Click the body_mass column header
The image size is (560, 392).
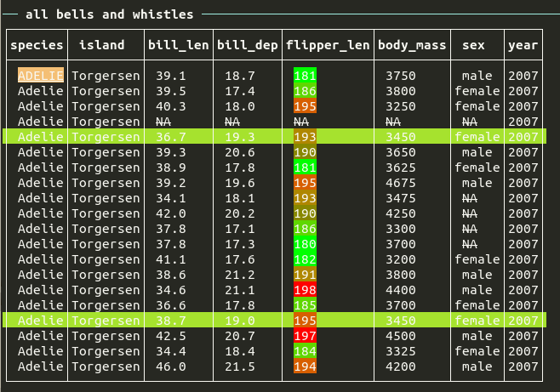click(x=412, y=45)
